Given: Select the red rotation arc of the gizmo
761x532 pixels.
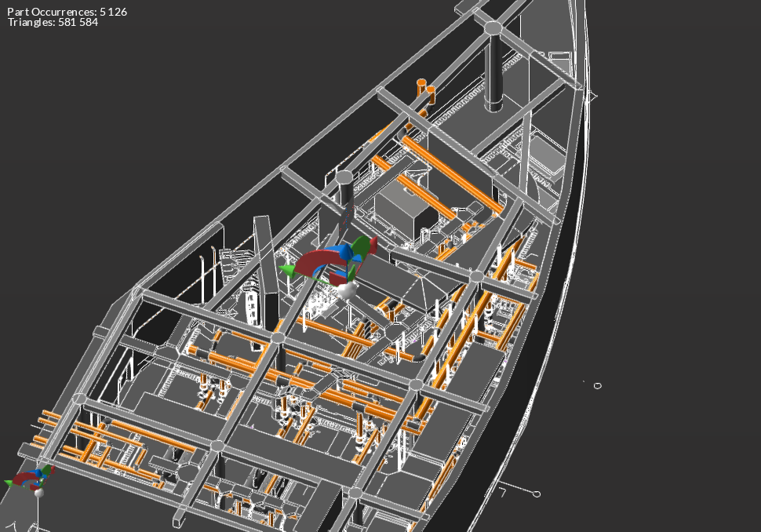Looking at the screenshot, I should pyautogui.click(x=312, y=259).
